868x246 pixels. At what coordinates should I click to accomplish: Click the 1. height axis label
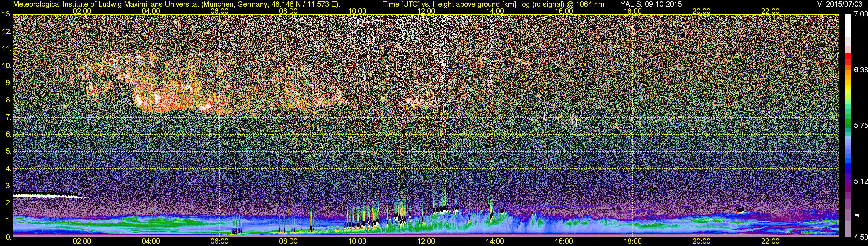9,220
